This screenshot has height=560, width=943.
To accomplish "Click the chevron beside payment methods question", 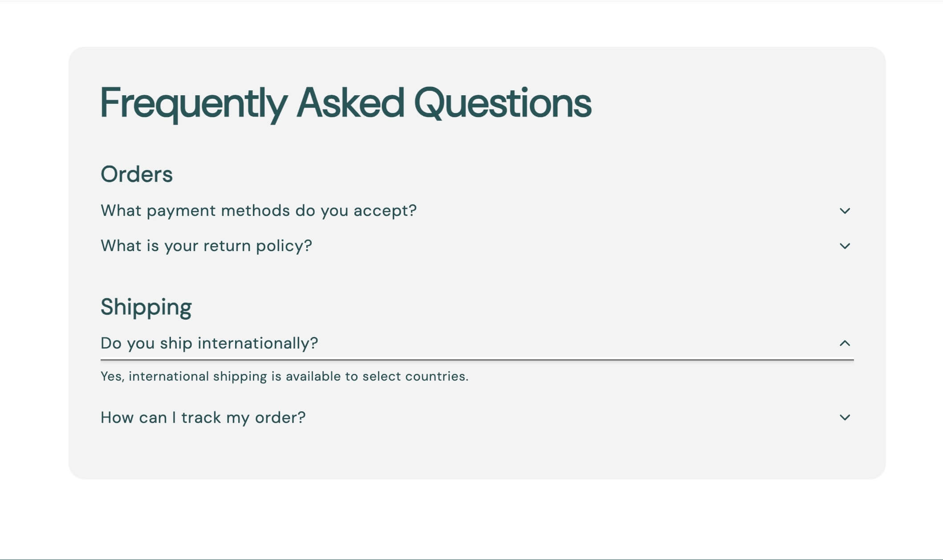I will coord(845,211).
